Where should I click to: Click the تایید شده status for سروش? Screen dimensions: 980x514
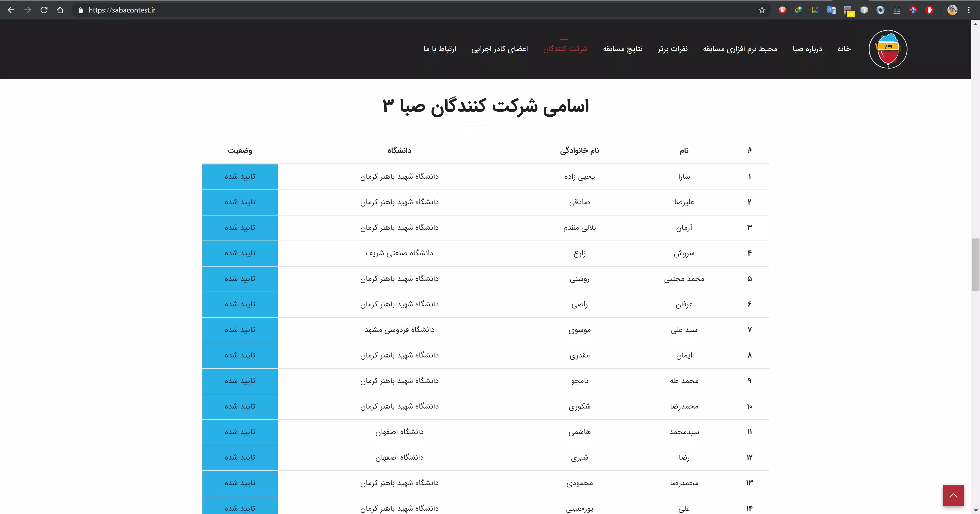click(240, 253)
